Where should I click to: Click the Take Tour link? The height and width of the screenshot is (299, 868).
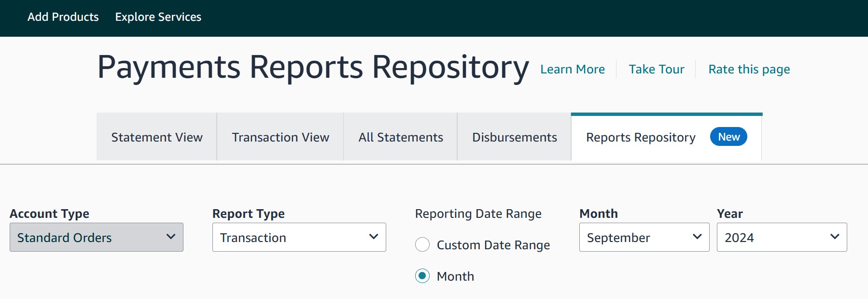pyautogui.click(x=657, y=69)
